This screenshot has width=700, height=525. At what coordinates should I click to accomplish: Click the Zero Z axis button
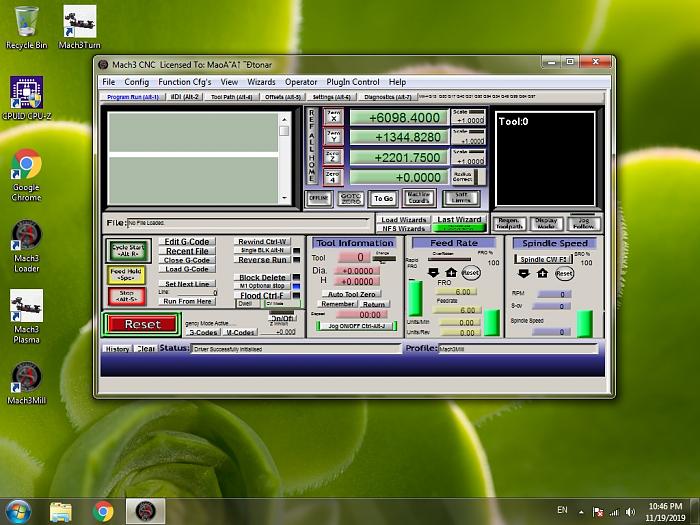333,157
